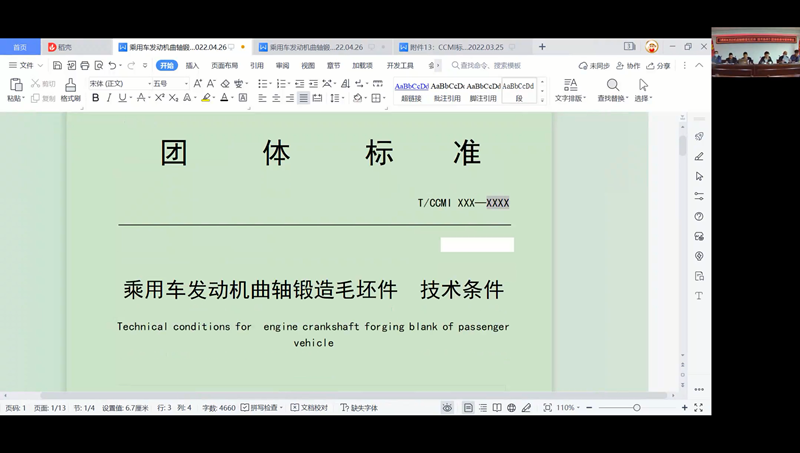Click the 首页 home tab
The width and height of the screenshot is (800, 453).
[20, 47]
